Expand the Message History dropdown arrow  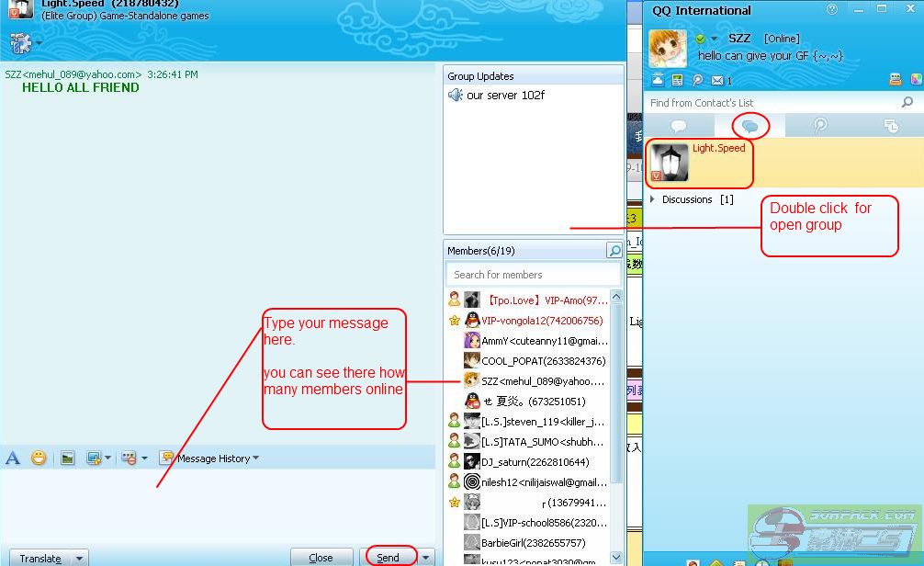tap(255, 458)
